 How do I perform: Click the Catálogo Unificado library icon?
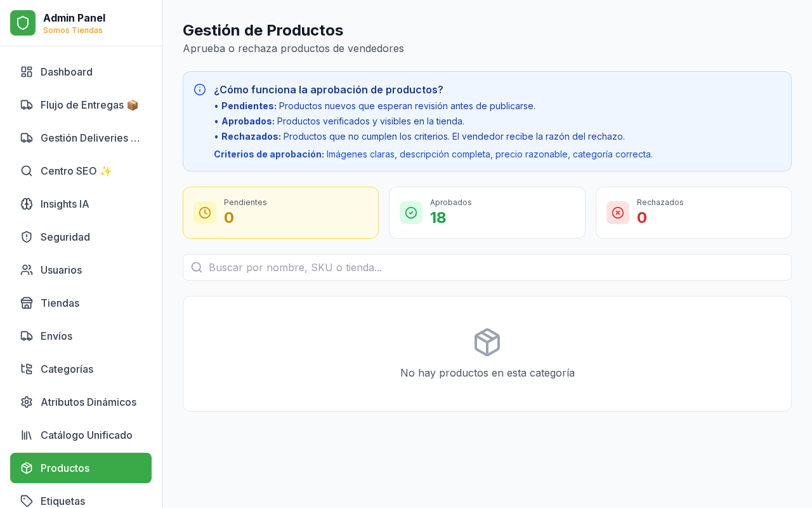pyautogui.click(x=27, y=435)
